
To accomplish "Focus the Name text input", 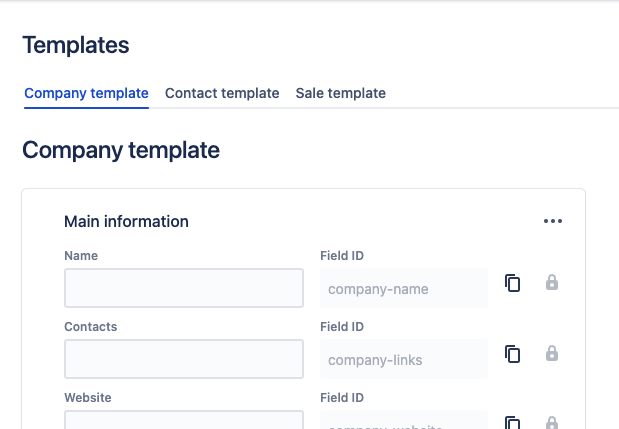I will point(184,288).
